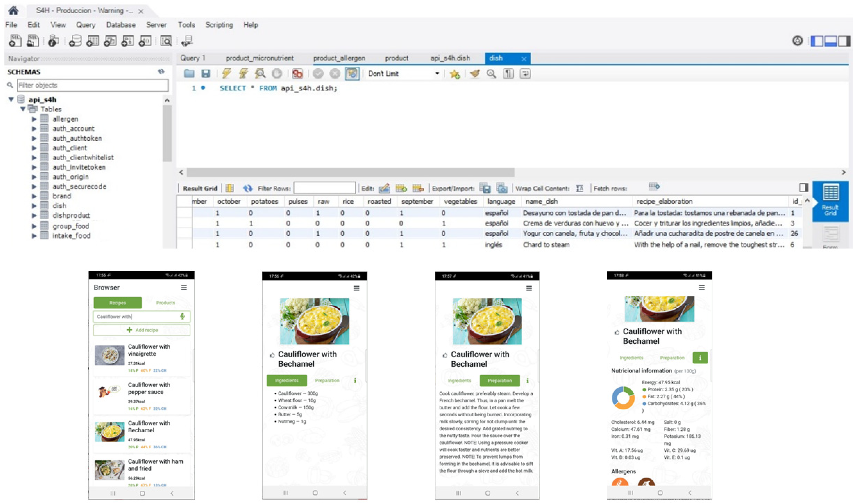Execute the SQL query with the lightning bolt
This screenshot has height=504, width=859.
pyautogui.click(x=226, y=73)
